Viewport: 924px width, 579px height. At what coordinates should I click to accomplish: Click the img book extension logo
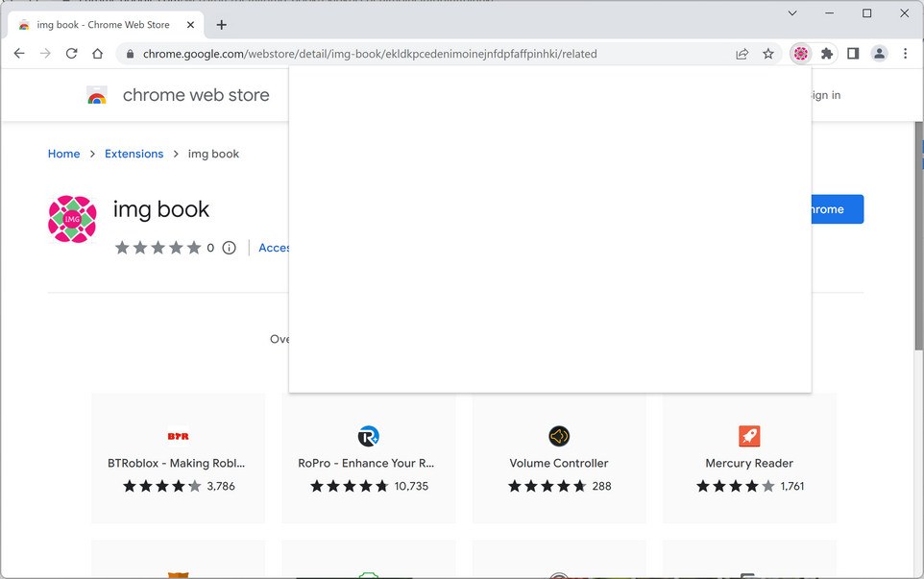[x=72, y=219]
